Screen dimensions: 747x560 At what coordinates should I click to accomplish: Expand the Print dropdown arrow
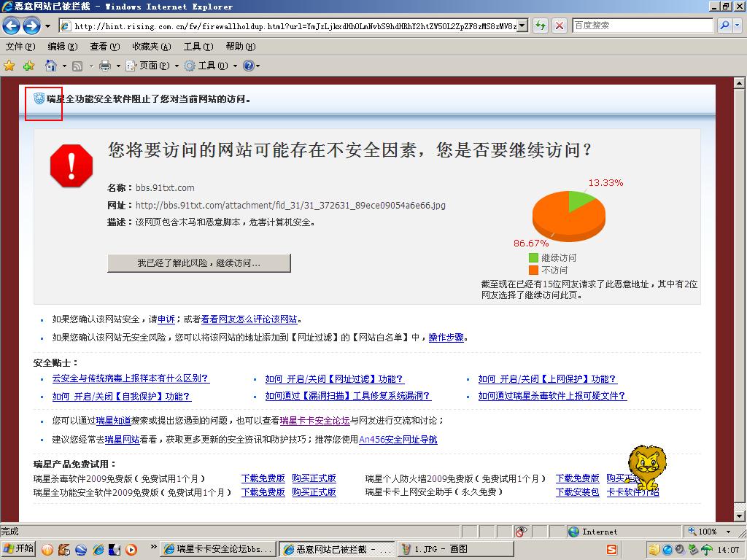click(x=118, y=66)
